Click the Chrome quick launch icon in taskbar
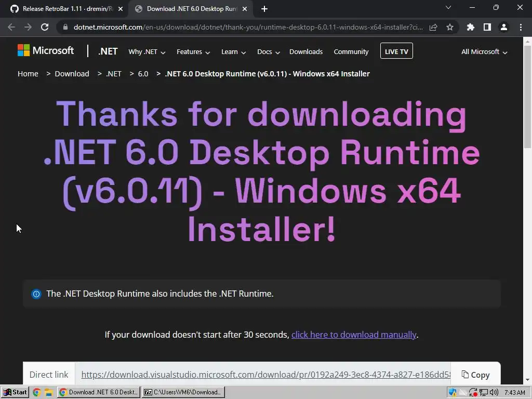This screenshot has height=399, width=532. [x=37, y=393]
